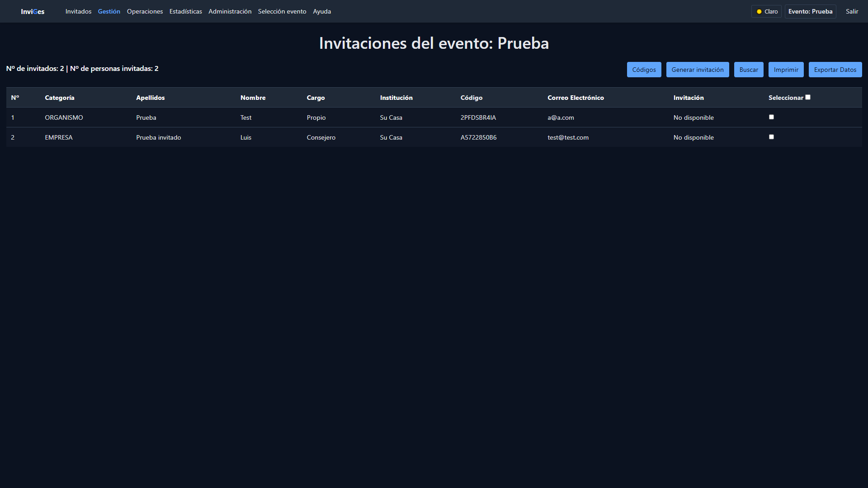The image size is (868, 488).
Task: Select the checkbox for row ORGANISMO
Action: [771, 117]
